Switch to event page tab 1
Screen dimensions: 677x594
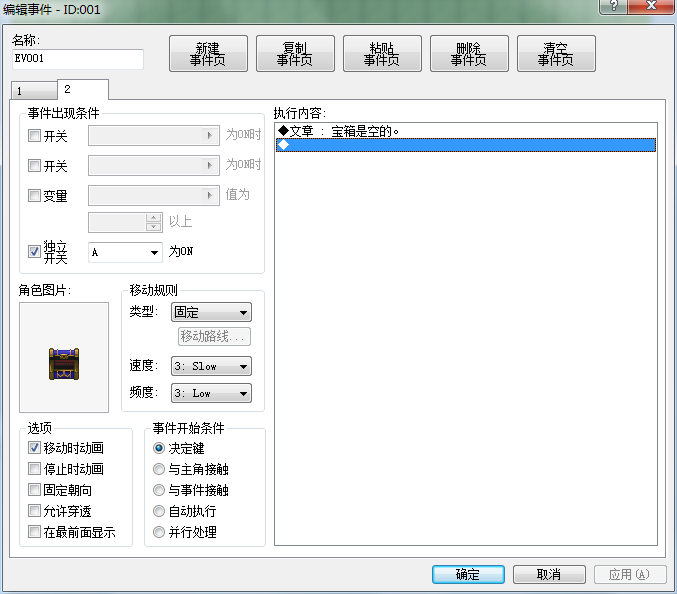[x=34, y=91]
